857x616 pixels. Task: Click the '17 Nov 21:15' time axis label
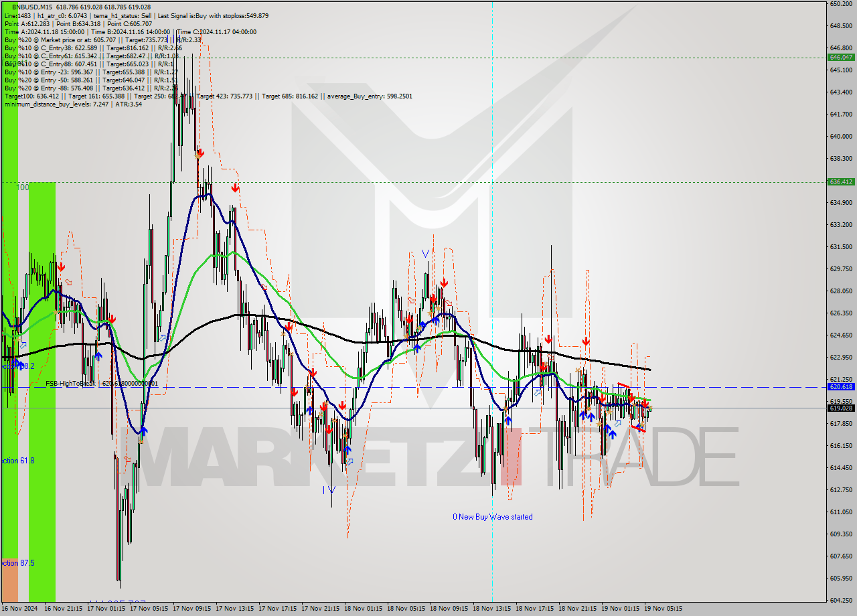pos(321,609)
